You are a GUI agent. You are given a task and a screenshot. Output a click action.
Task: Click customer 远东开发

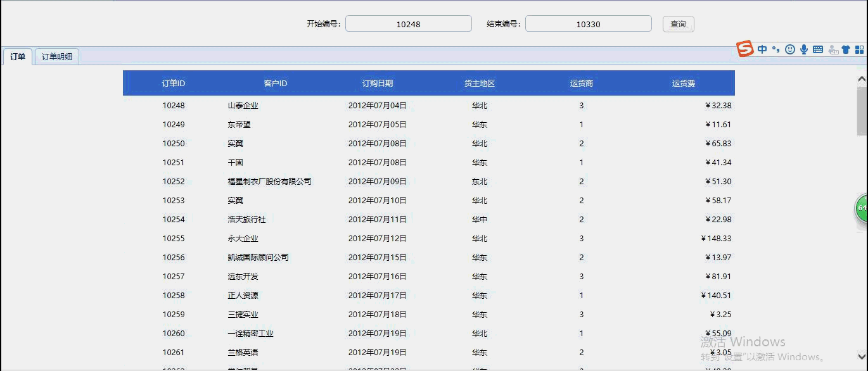pyautogui.click(x=243, y=277)
